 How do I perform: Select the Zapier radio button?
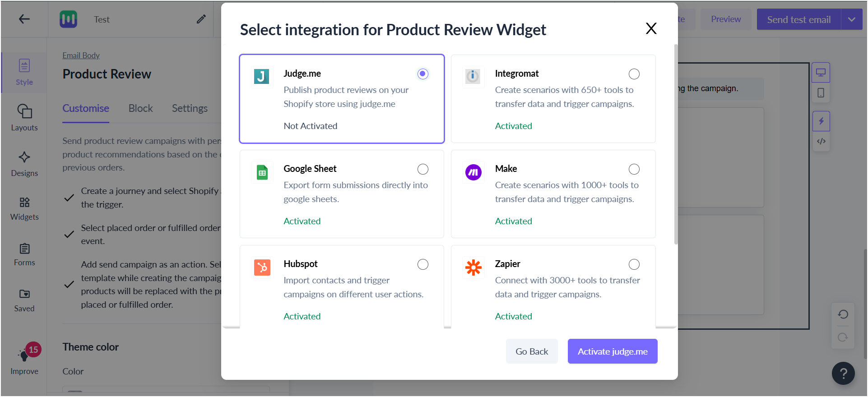[634, 264]
